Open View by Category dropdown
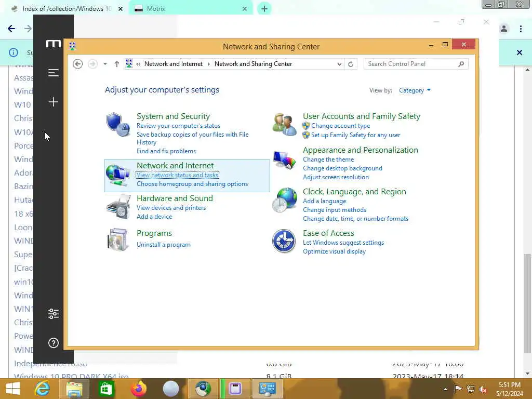This screenshot has height=399, width=532. tap(415, 90)
